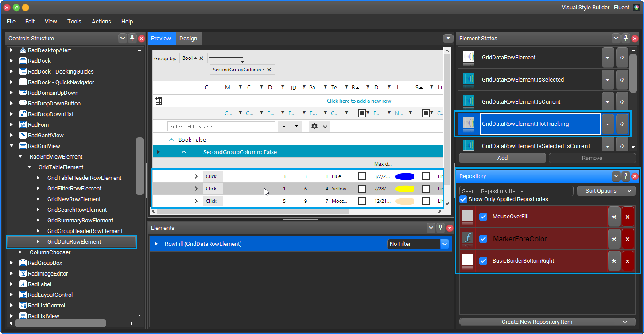The image size is (644, 334).
Task: Pin the Controls Structure panel
Action: (x=132, y=39)
